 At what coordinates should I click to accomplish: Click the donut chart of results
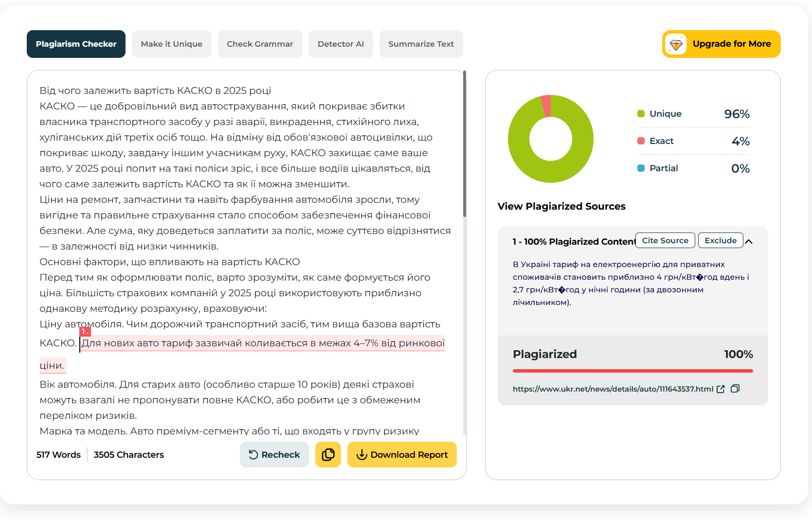click(550, 139)
